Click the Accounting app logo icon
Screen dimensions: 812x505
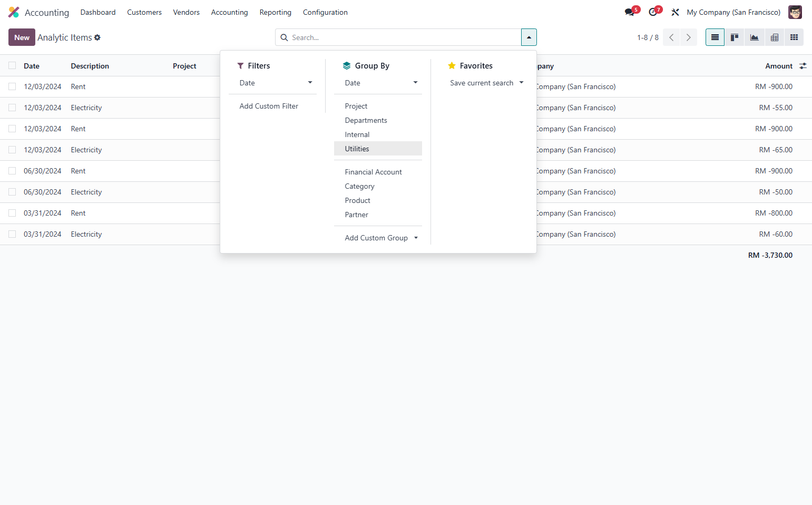pyautogui.click(x=14, y=12)
